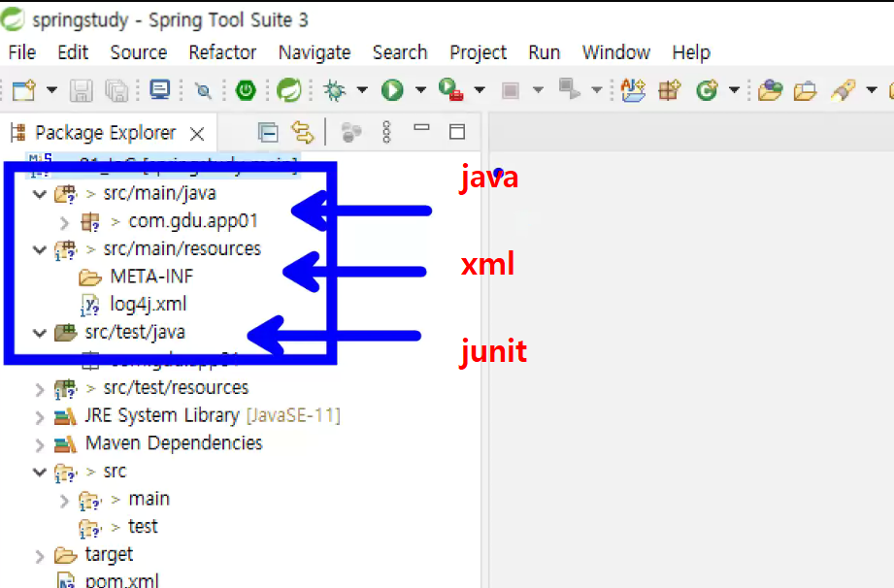The image size is (894, 588).
Task: Open the File menu
Action: click(22, 52)
